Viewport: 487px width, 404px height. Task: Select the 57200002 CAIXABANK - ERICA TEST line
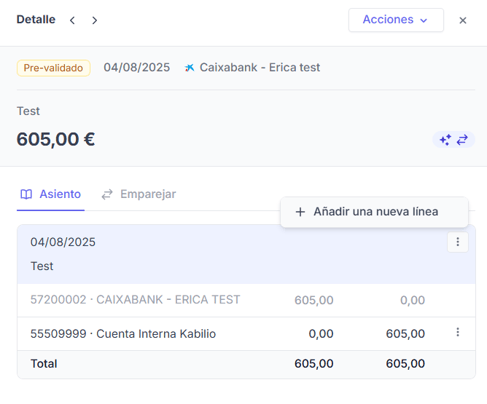pos(246,300)
